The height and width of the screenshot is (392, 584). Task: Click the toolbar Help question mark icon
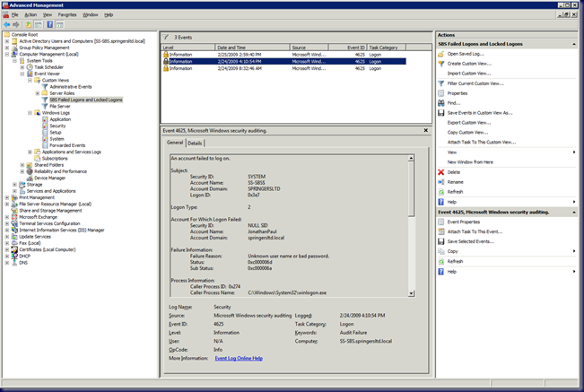49,24
